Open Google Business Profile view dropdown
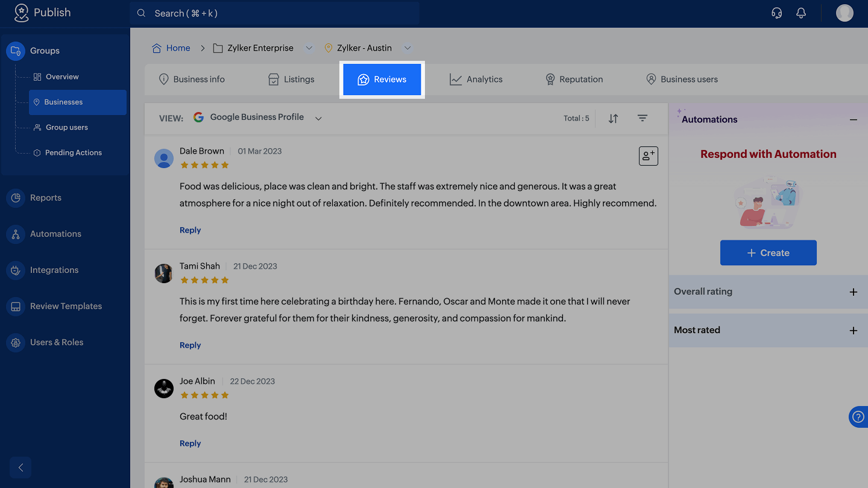868x488 pixels. point(318,118)
